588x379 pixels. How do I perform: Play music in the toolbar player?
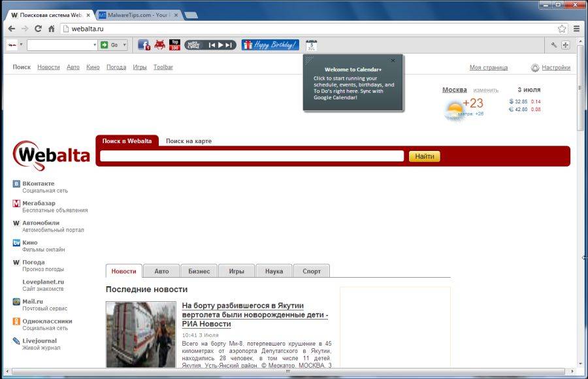pyautogui.click(x=221, y=45)
